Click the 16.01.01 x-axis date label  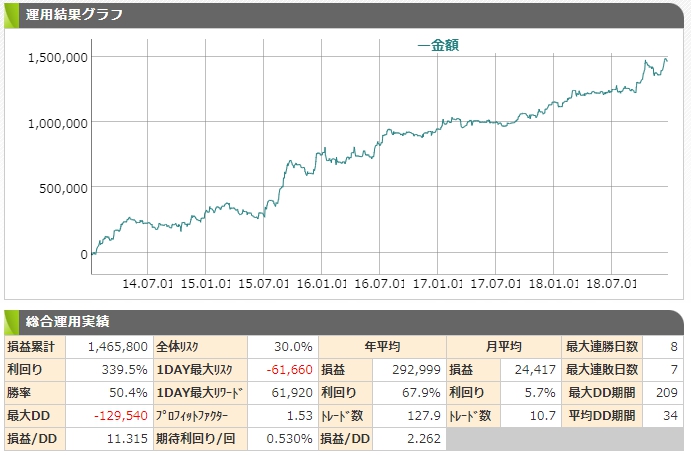point(321,283)
